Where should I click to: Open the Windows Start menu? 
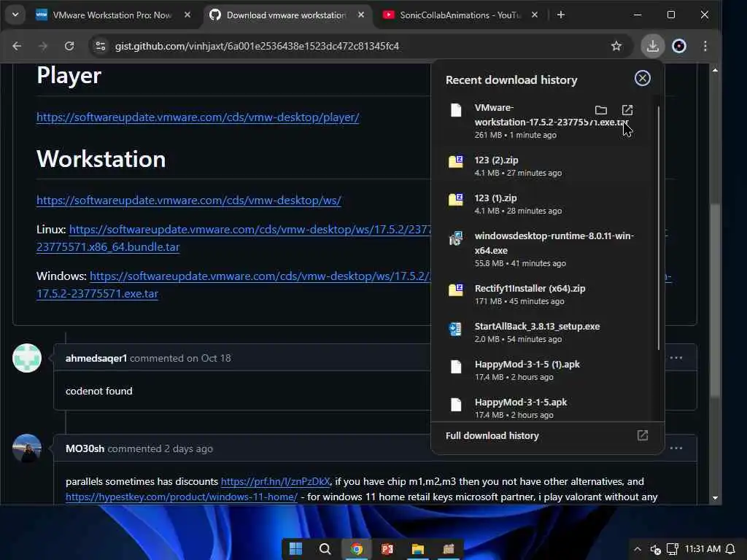coord(296,549)
